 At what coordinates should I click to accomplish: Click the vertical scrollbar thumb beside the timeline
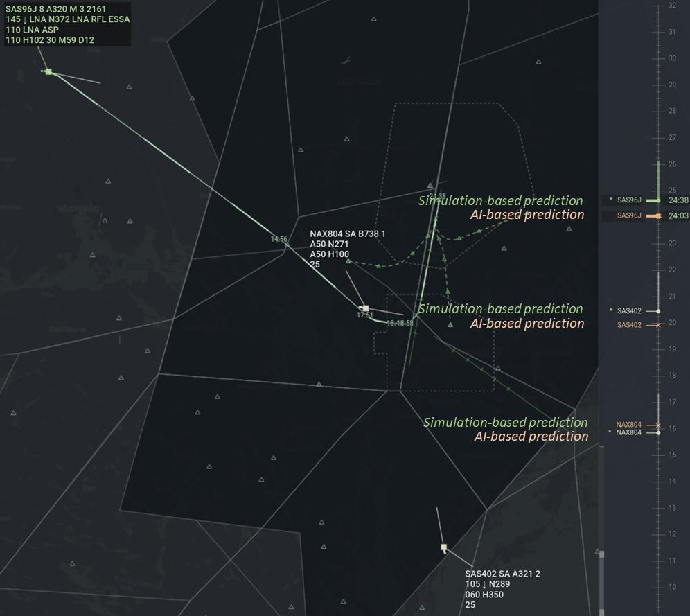click(x=601, y=582)
